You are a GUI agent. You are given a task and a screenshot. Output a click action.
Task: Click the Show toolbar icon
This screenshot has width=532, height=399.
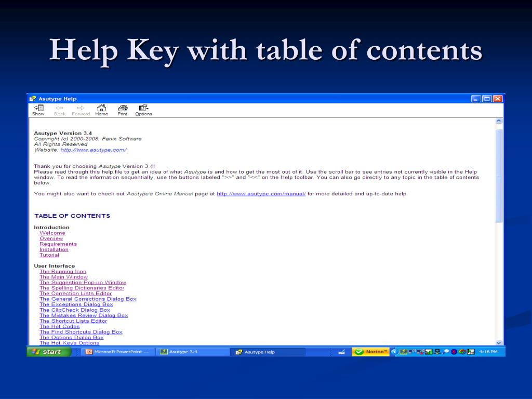pyautogui.click(x=38, y=110)
